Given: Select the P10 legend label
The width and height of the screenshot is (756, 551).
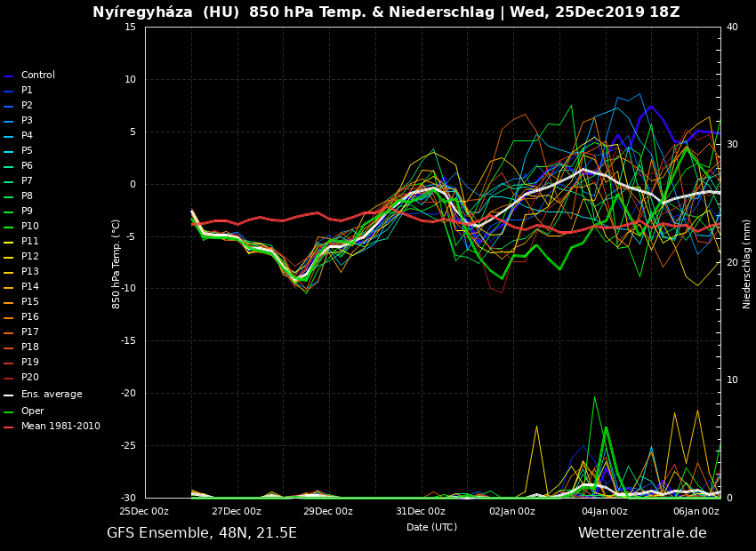Looking at the screenshot, I should [29, 227].
